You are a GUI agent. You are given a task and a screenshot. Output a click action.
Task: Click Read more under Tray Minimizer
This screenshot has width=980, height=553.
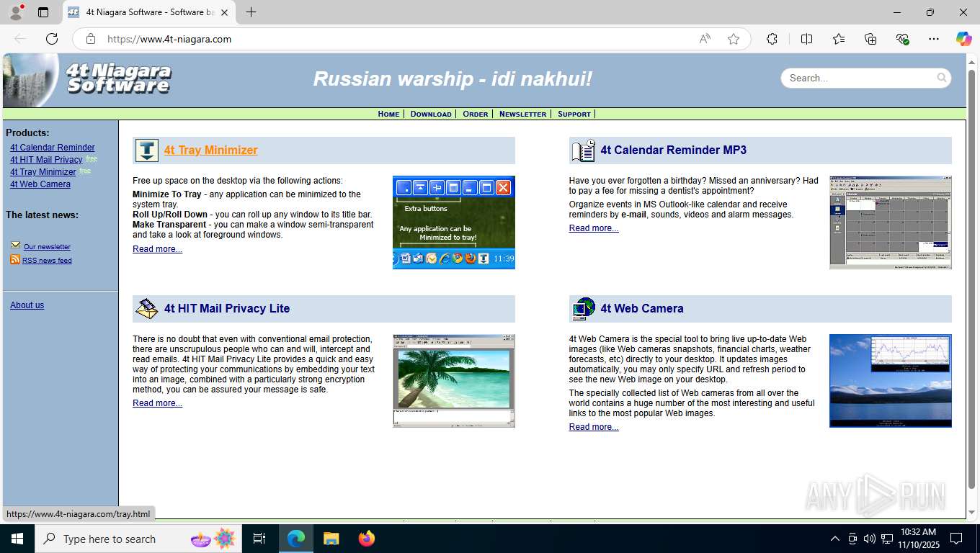click(x=157, y=249)
